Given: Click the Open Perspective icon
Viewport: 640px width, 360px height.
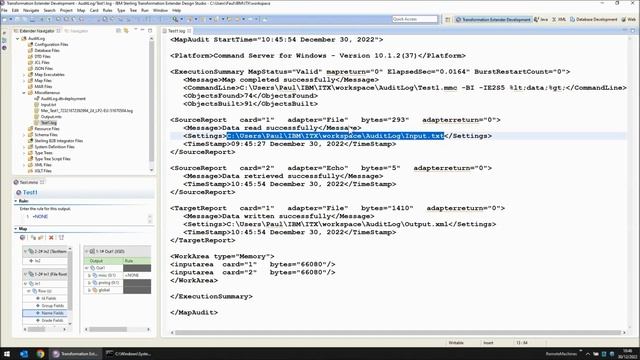Looking at the screenshot, I should (x=448, y=19).
